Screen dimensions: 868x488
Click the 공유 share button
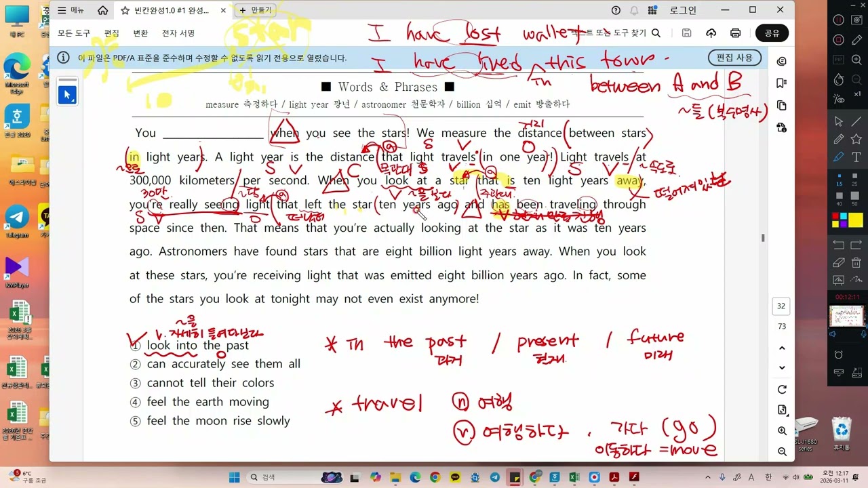point(772,33)
